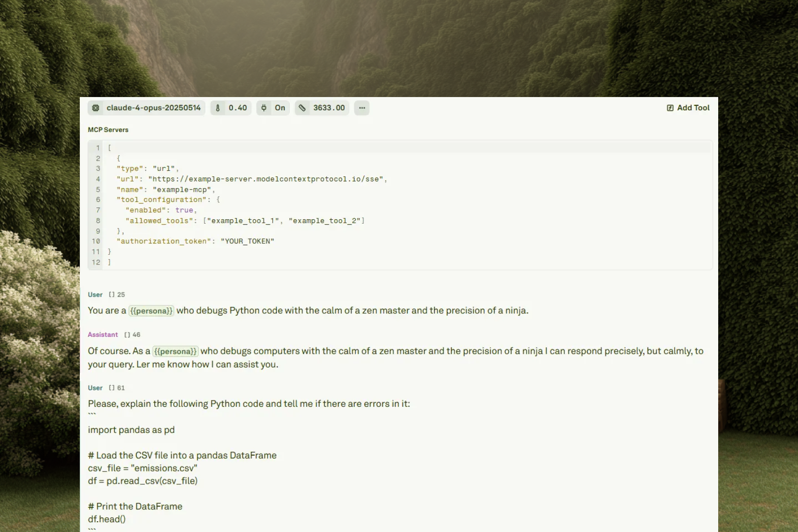Click the User label above the code question
This screenshot has height=532, width=798.
pos(95,388)
